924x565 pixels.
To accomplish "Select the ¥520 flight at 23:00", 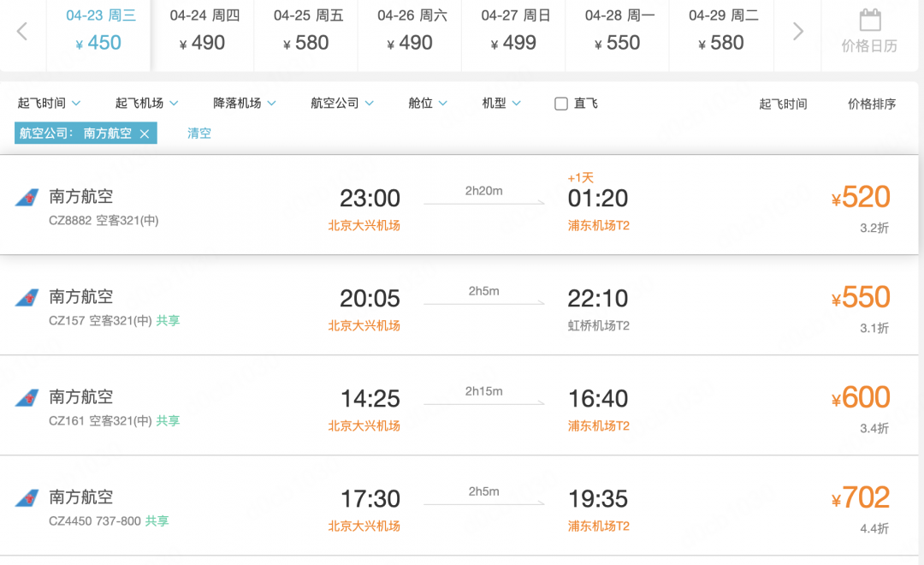I will [x=860, y=198].
